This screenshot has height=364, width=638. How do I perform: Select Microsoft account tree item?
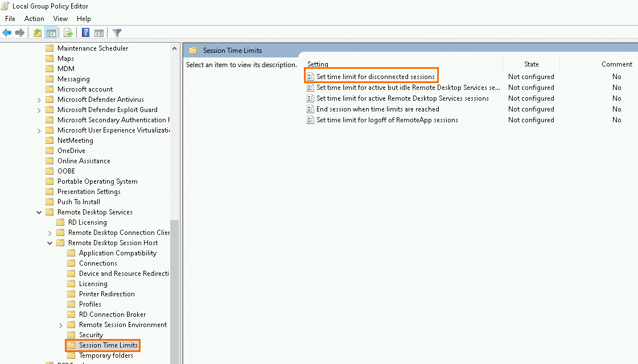click(85, 89)
